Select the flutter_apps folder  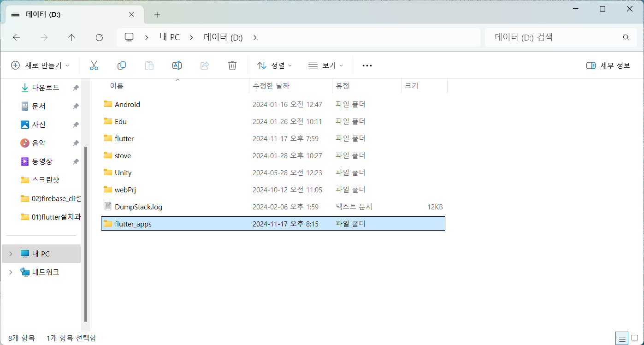click(273, 224)
